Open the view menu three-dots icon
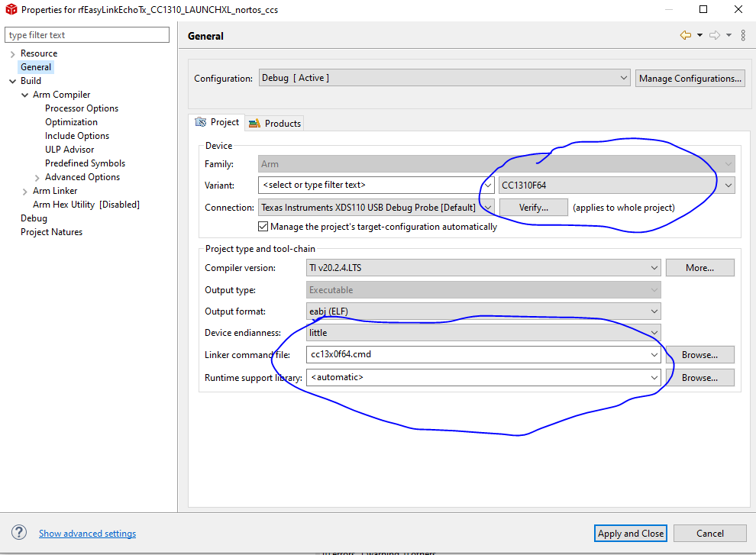The width and height of the screenshot is (756, 555). click(x=743, y=35)
